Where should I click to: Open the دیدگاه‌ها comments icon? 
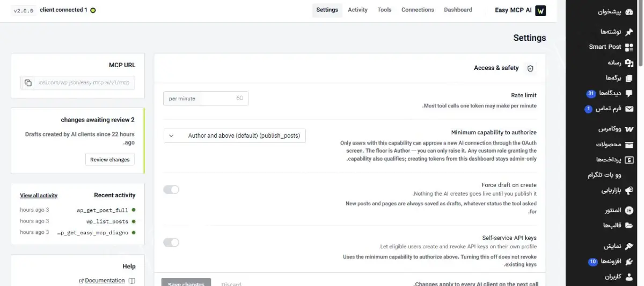tap(629, 94)
